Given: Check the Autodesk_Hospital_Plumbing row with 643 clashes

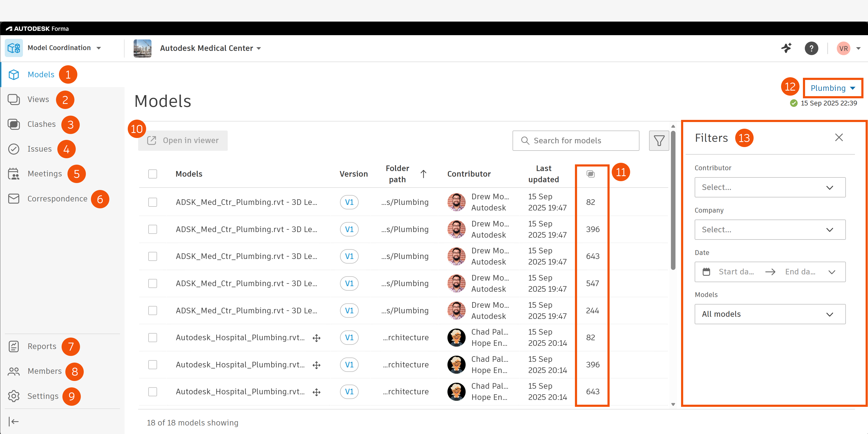Looking at the screenshot, I should [x=153, y=392].
